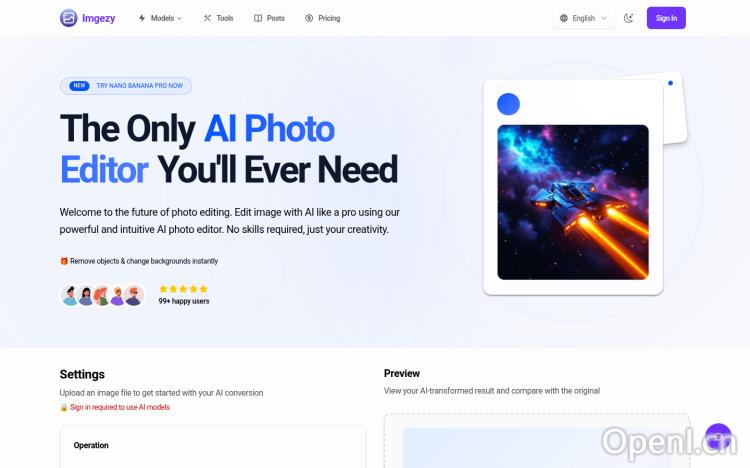This screenshot has width=750, height=468.
Task: Open the Tools menu item
Action: tap(219, 18)
